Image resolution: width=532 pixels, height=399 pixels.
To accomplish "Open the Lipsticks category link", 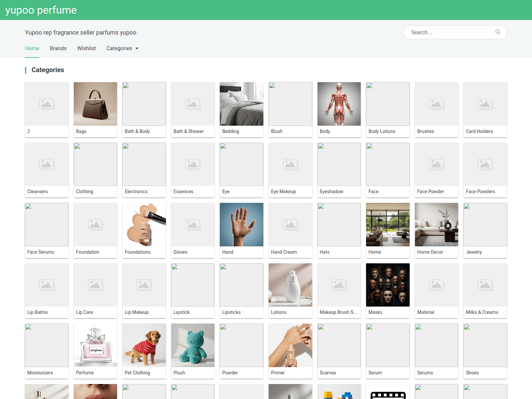I will [231, 312].
